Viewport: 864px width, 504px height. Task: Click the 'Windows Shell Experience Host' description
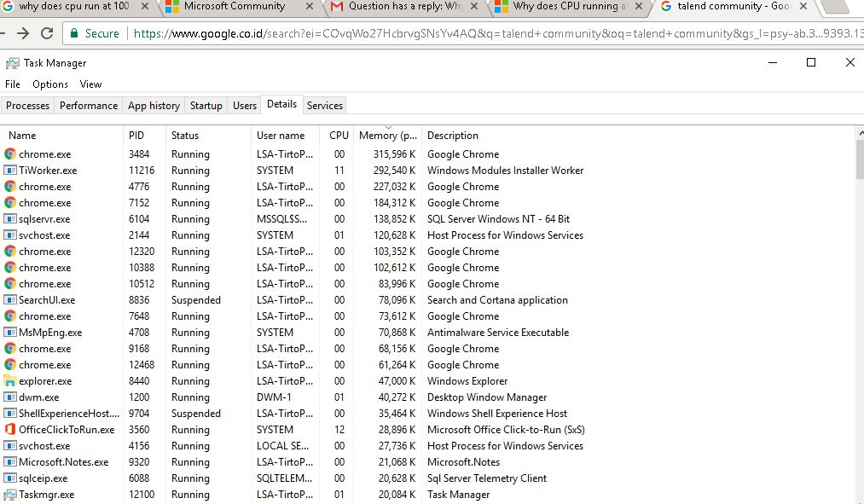[497, 414]
